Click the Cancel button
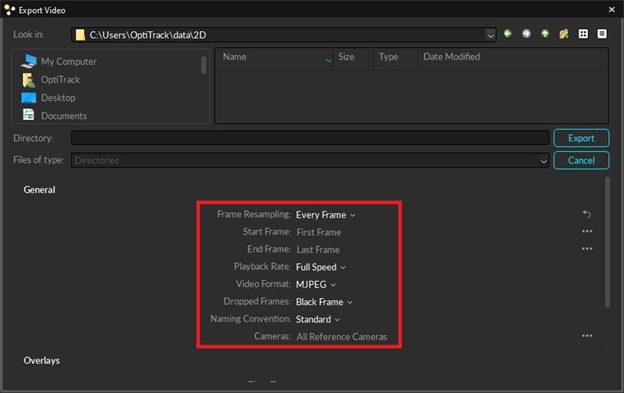 coord(581,160)
